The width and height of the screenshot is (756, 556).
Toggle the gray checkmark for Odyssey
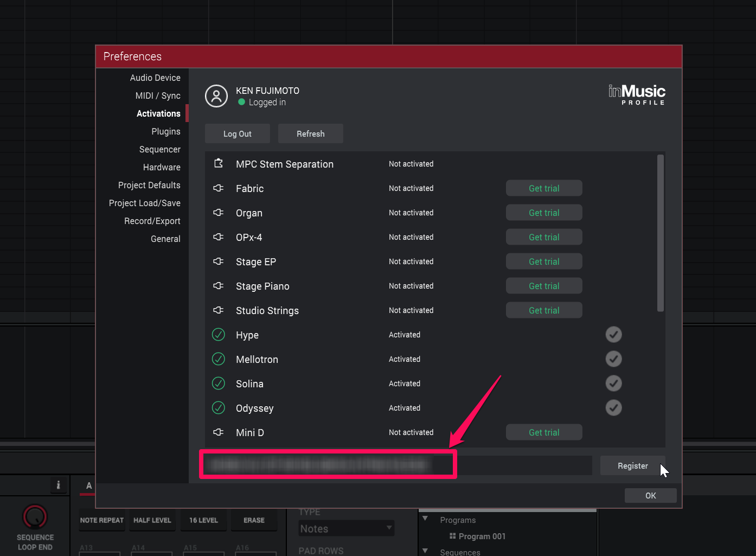click(614, 408)
